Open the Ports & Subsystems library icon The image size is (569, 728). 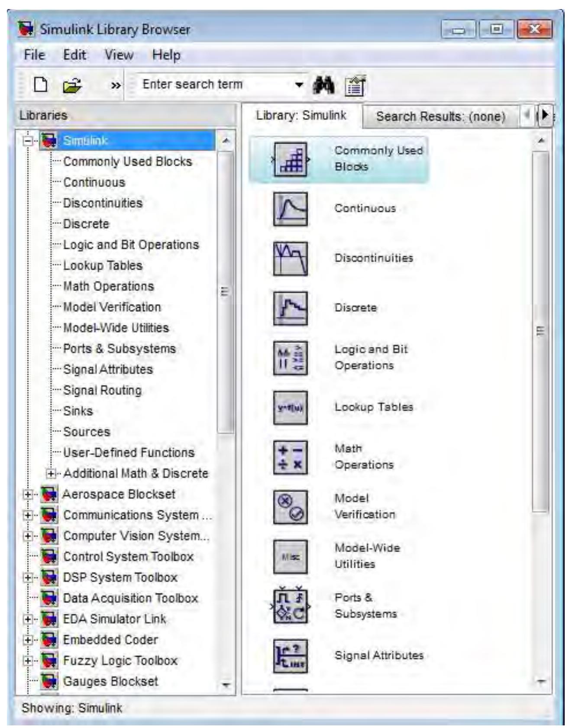291,606
